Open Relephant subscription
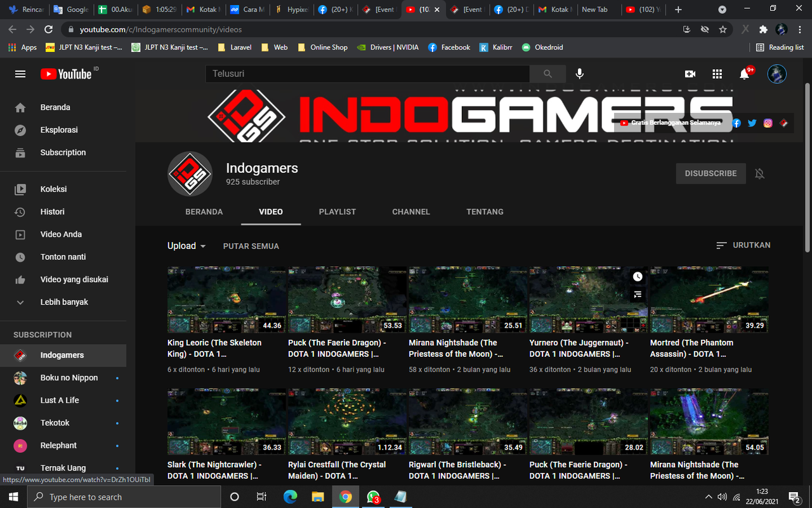Screen dimensions: 812x508 (x=63, y=445)
